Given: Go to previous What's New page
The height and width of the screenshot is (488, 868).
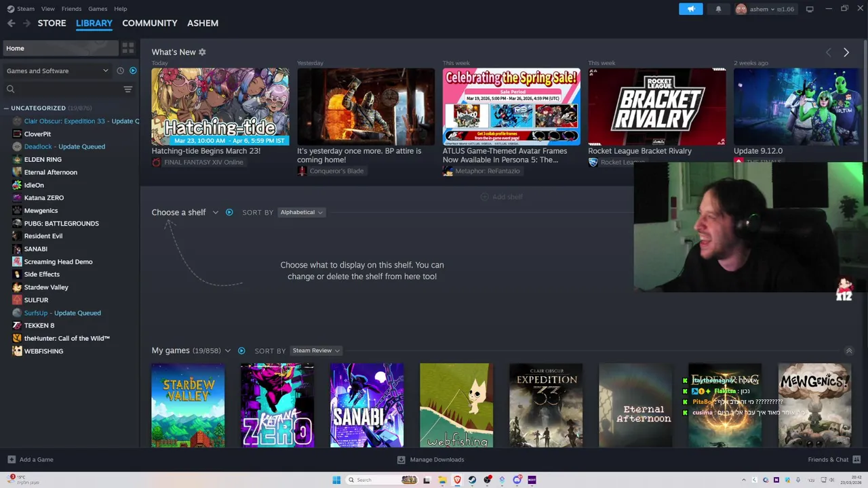Looking at the screenshot, I should coord(828,52).
